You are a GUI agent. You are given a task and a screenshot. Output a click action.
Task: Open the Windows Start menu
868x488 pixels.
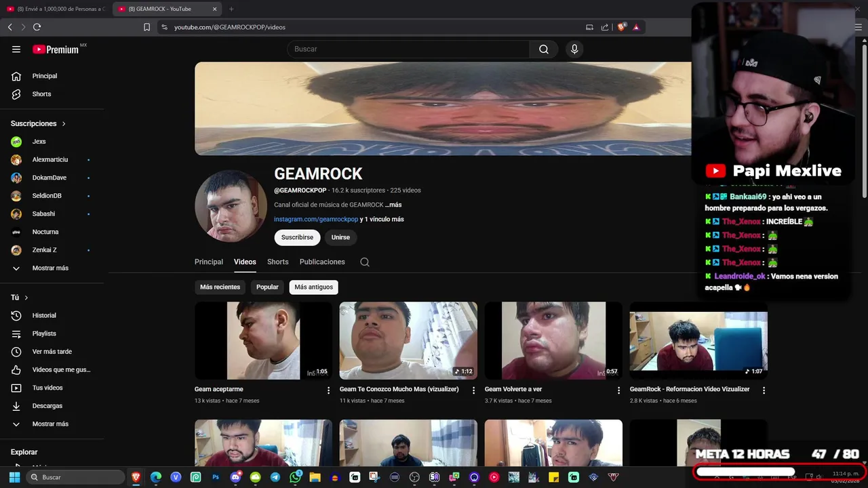click(14, 477)
